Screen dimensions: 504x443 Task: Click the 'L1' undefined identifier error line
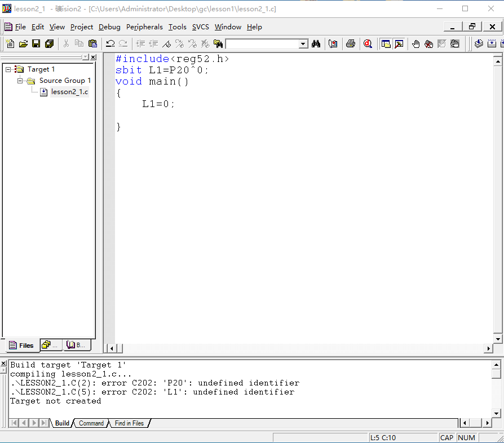[x=152, y=392]
